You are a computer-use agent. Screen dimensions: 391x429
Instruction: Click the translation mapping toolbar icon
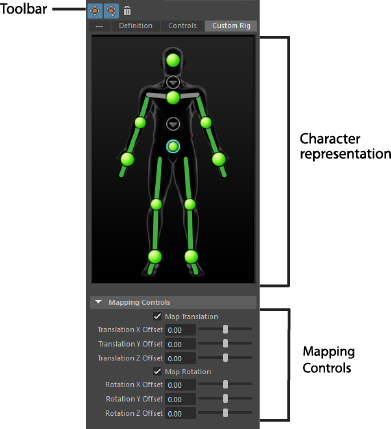[x=95, y=11]
